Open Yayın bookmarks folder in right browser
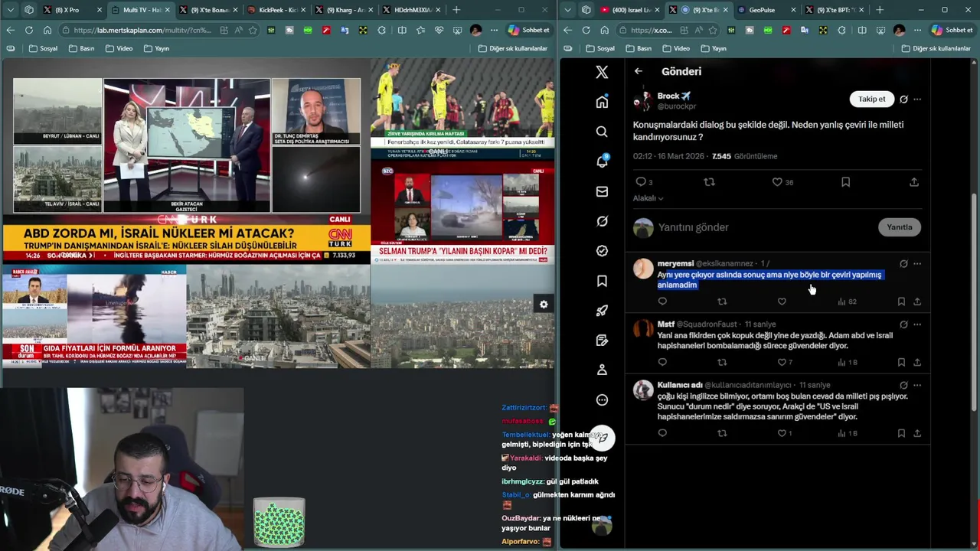980x551 pixels. coord(713,48)
